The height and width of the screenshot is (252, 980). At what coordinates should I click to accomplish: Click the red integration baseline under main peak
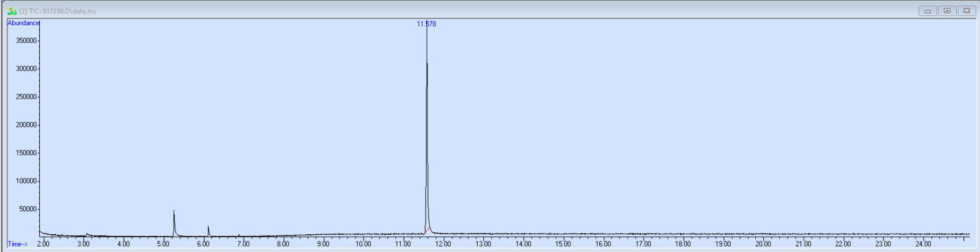coord(427,230)
